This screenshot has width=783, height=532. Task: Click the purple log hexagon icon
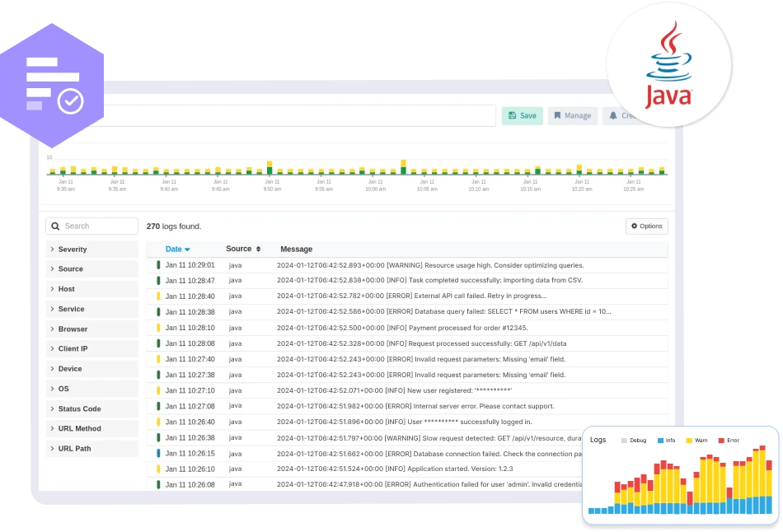click(x=52, y=86)
